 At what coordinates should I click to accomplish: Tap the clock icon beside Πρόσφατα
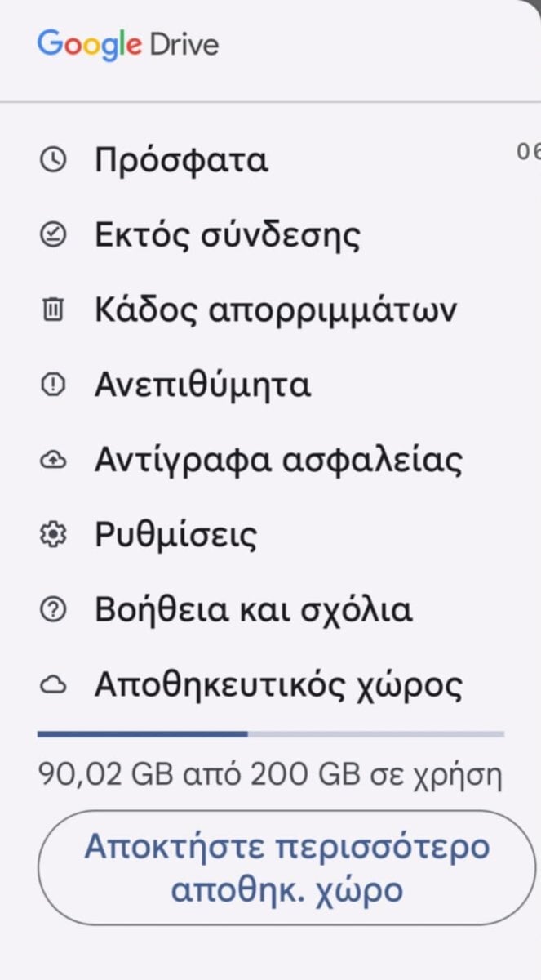pyautogui.click(x=53, y=160)
